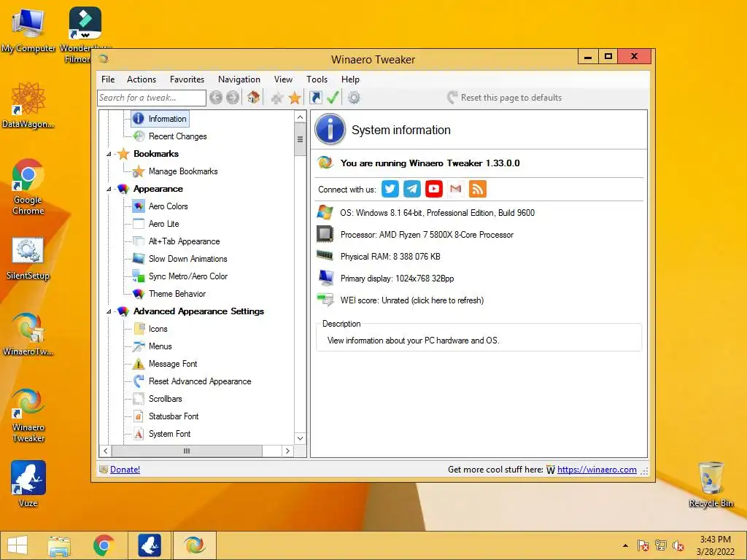The height and width of the screenshot is (560, 747).
Task: Click the green checkmark toolbar icon
Action: 333,97
